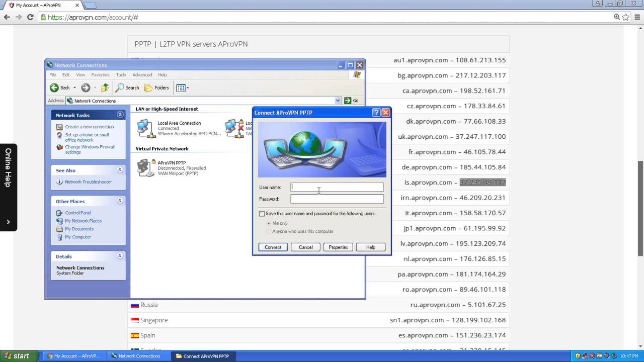The height and width of the screenshot is (362, 644).
Task: Click the Password input field
Action: tap(337, 199)
